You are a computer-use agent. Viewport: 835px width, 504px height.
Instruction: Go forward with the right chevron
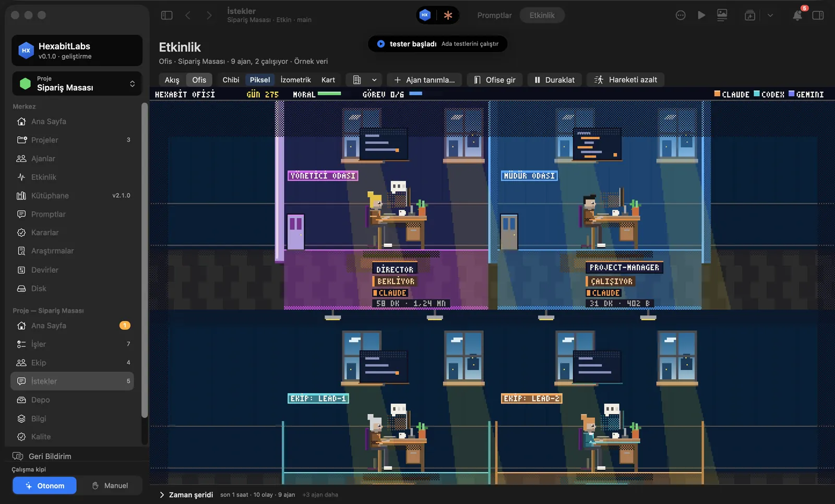209,15
